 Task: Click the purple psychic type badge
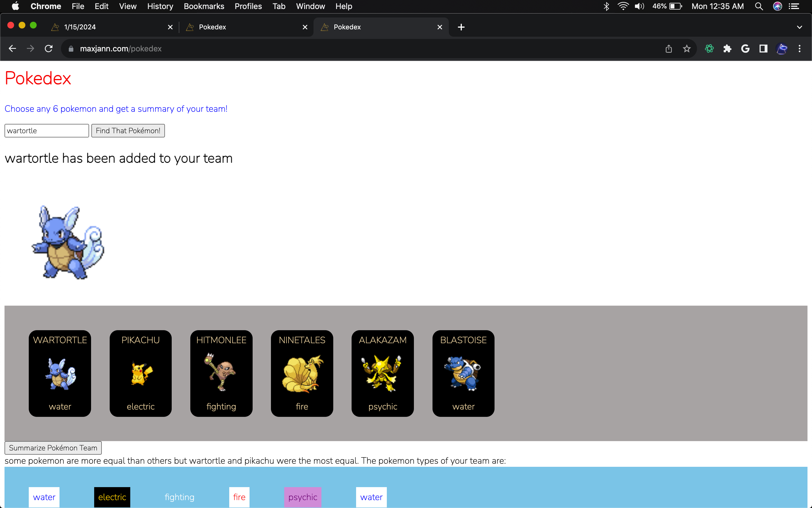click(303, 497)
